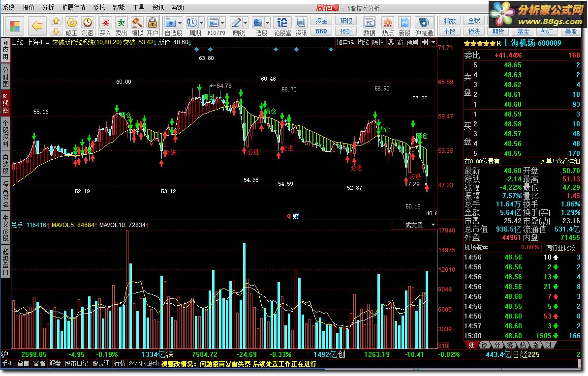The width and height of the screenshot is (588, 376).
Task: Click the four-color home grid icon
Action: coord(15,26)
